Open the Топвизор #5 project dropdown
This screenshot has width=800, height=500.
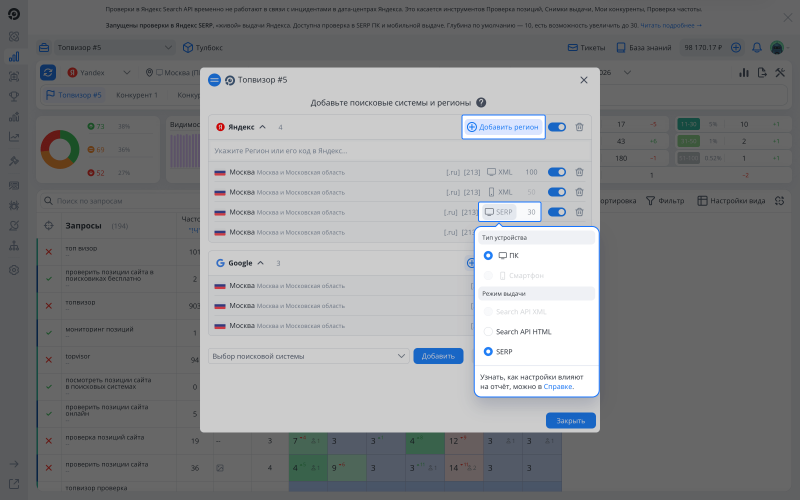114,47
